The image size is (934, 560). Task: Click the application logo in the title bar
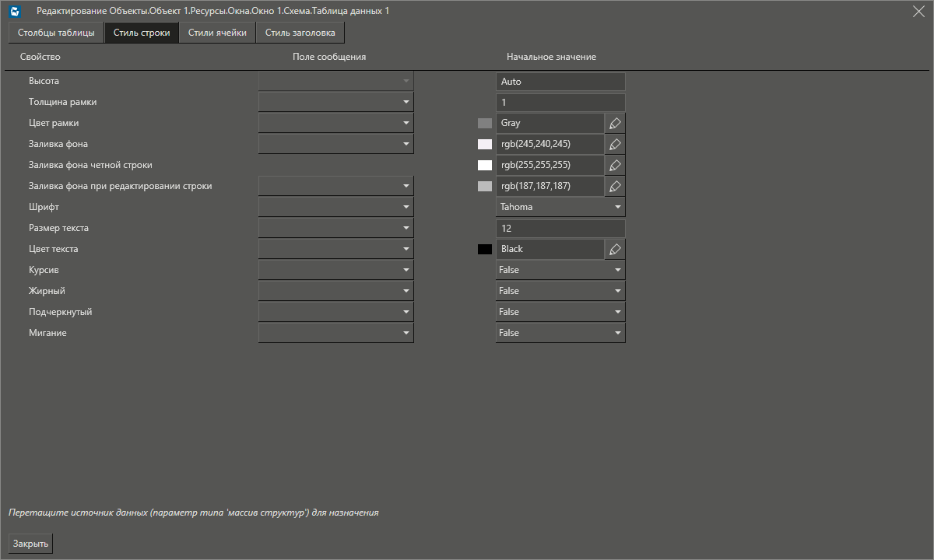pos(13,11)
